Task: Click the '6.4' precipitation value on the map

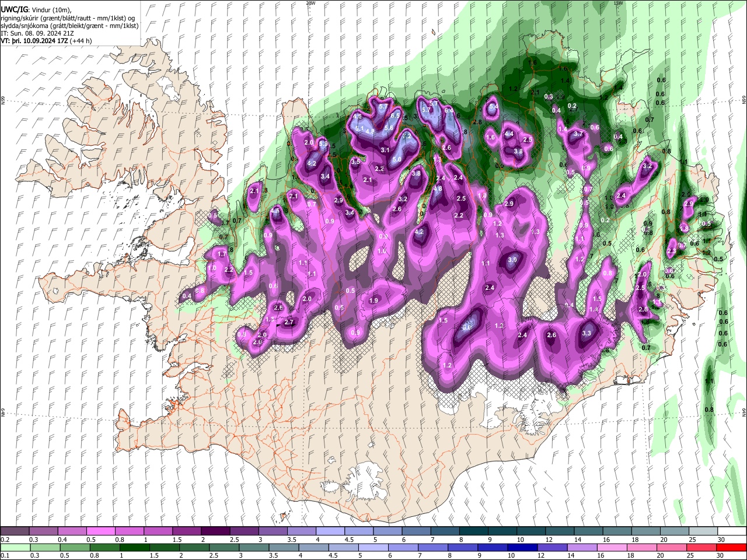Action: coord(449,110)
